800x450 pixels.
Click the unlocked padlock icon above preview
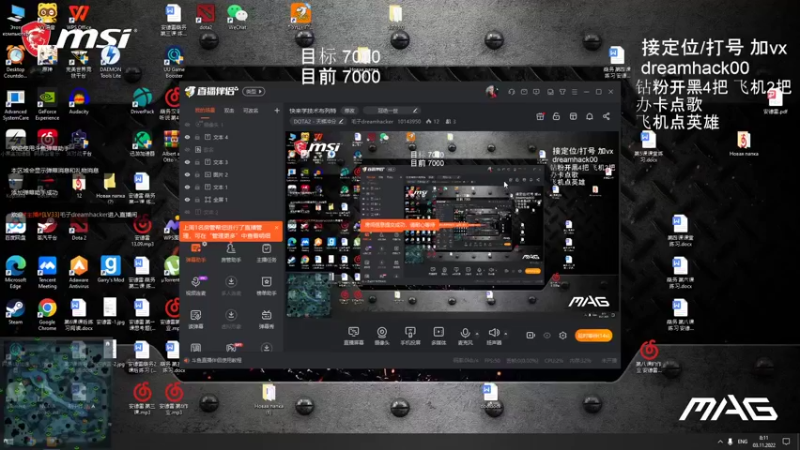click(556, 116)
